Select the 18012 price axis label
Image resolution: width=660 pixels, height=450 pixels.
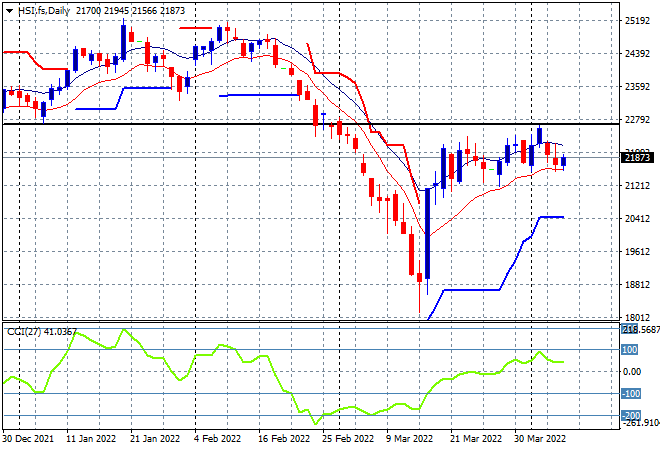[637, 317]
